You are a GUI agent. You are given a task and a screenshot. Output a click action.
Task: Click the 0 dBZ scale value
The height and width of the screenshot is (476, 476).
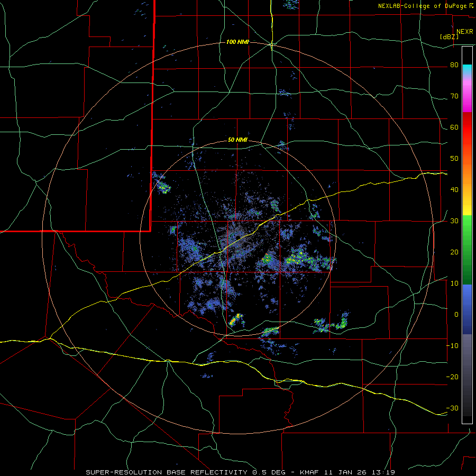[456, 315]
